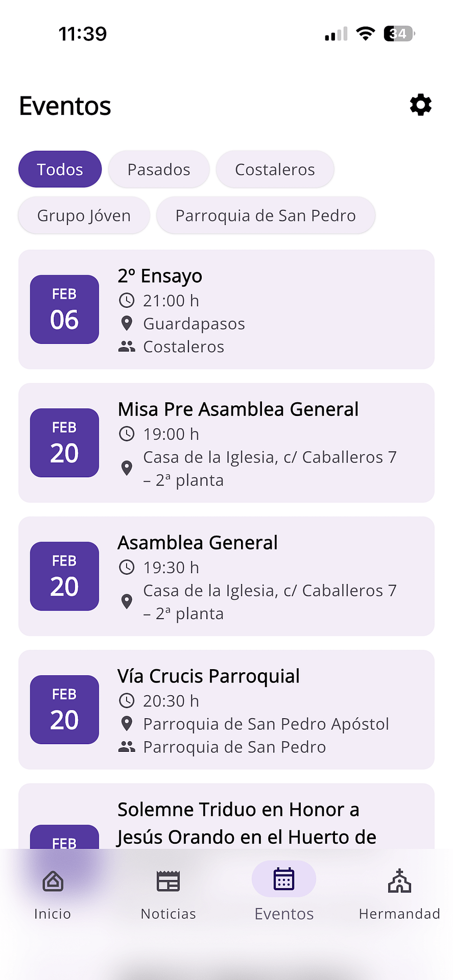
Task: Open the Noticias news icon
Action: tap(168, 881)
